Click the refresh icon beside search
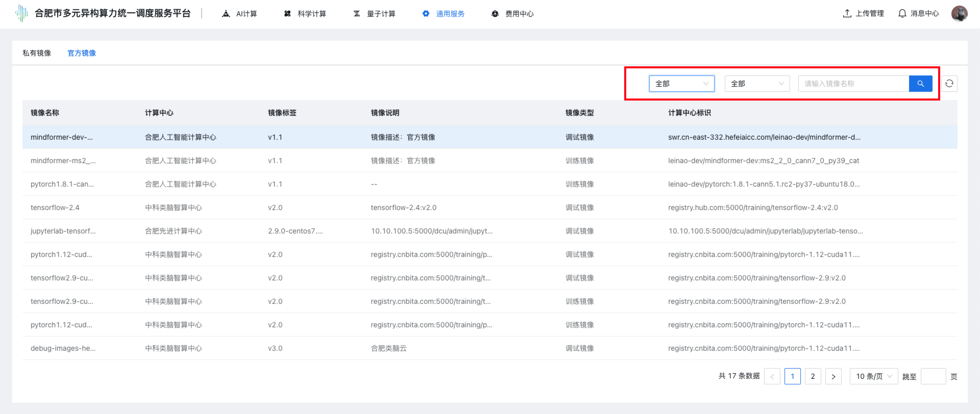The height and width of the screenshot is (414, 980). coord(949,84)
